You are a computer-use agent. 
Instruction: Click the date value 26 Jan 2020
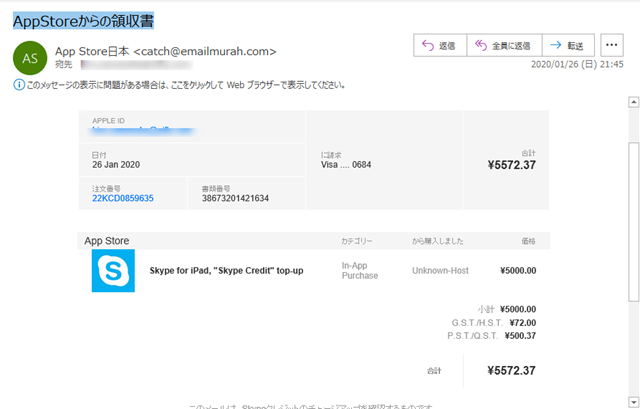coord(116,164)
